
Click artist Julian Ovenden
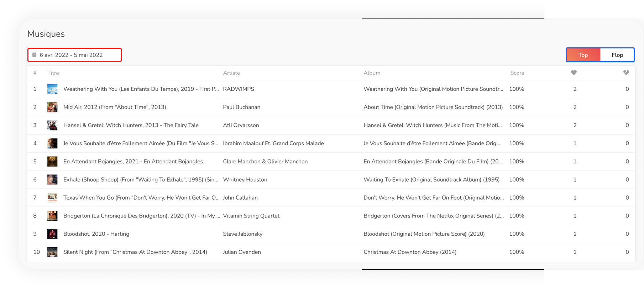pos(242,252)
